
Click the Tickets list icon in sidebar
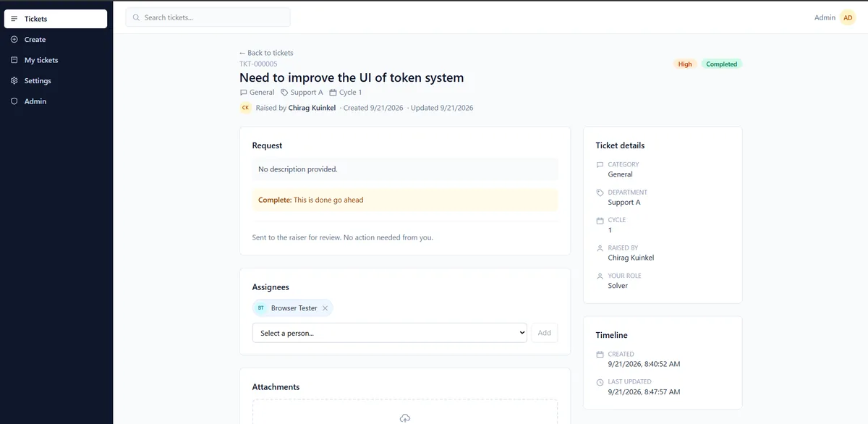pyautogui.click(x=14, y=19)
